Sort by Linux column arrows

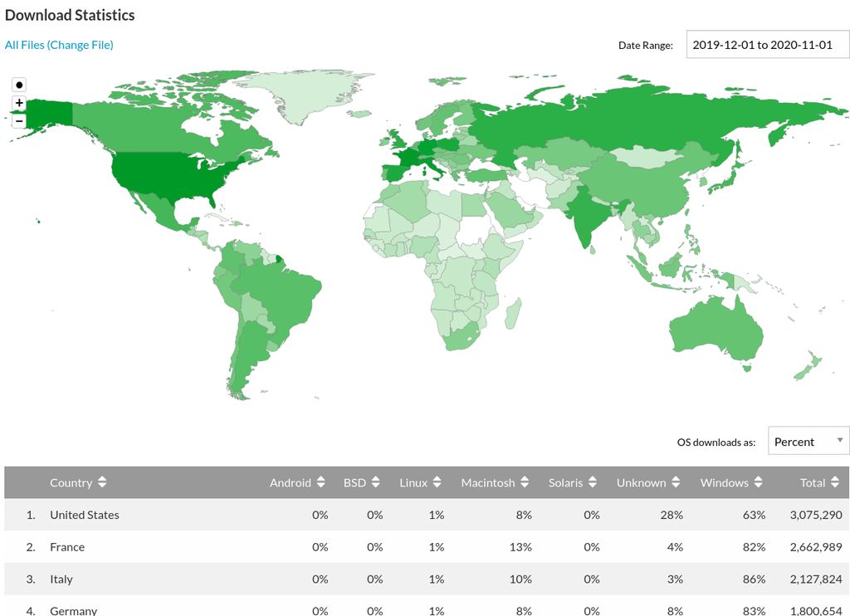tap(437, 482)
